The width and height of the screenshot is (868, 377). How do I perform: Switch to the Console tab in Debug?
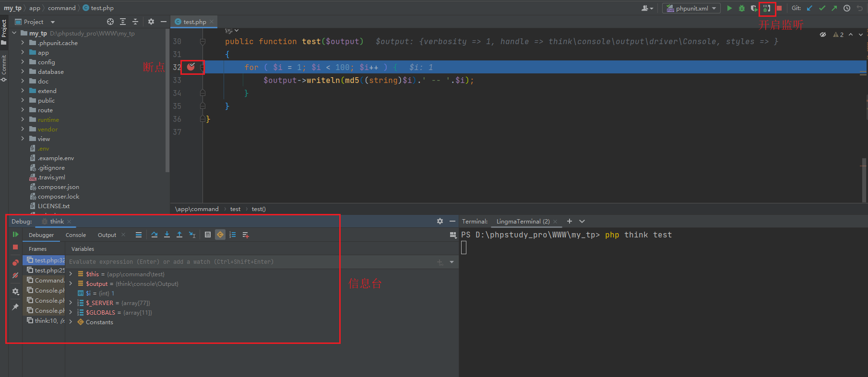tap(76, 235)
